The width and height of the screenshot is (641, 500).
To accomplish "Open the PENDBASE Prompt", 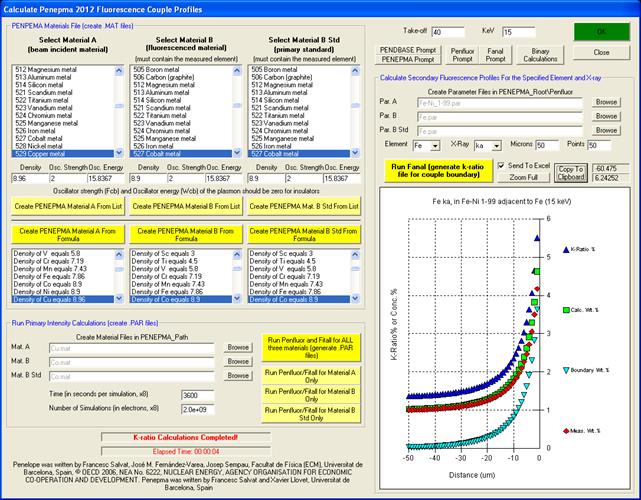I will pyautogui.click(x=408, y=50).
